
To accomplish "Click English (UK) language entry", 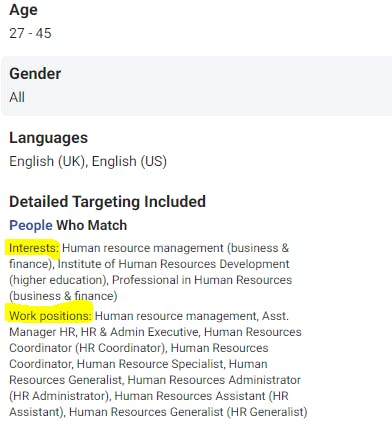I will (48, 161).
